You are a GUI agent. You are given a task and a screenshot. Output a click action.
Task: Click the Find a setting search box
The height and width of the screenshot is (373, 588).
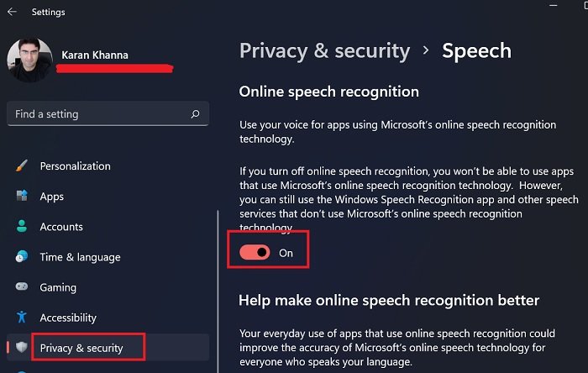click(x=101, y=114)
